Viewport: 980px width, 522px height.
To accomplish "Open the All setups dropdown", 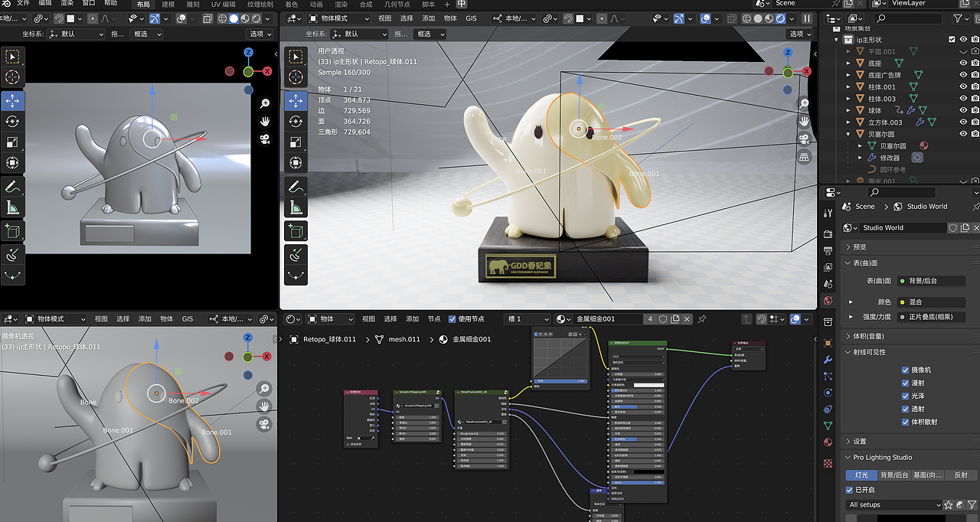I will tap(892, 504).
